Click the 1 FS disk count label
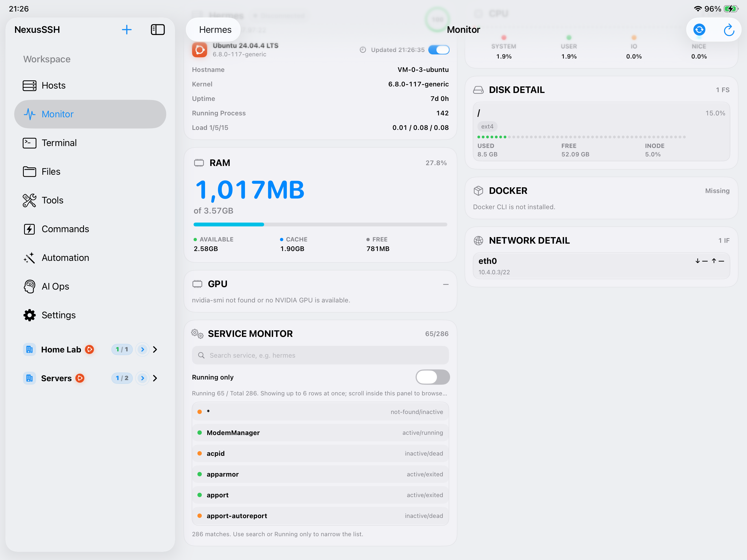 [723, 90]
